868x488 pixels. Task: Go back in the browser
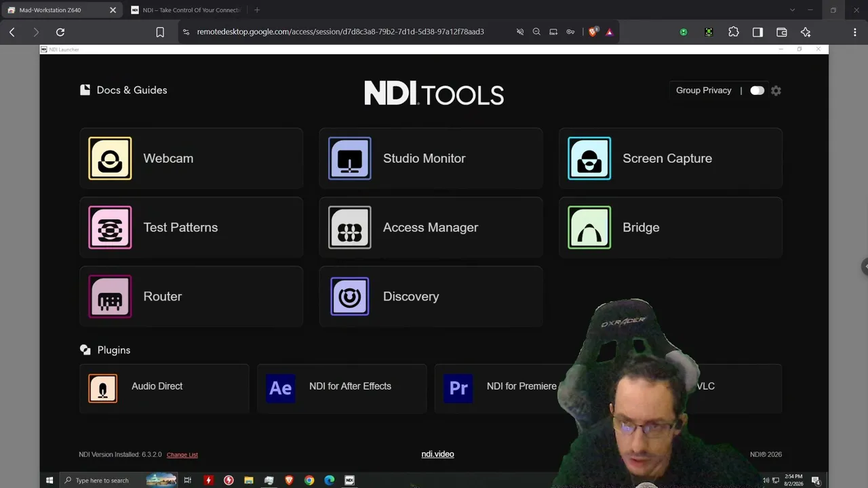(12, 32)
